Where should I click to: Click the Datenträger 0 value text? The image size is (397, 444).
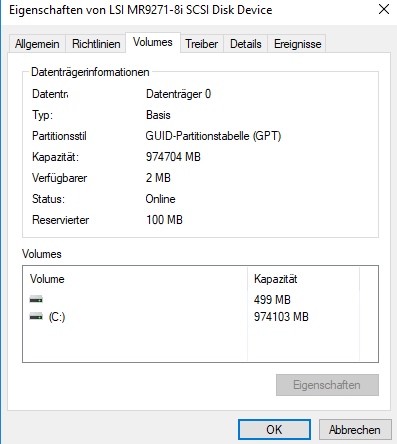(x=178, y=94)
